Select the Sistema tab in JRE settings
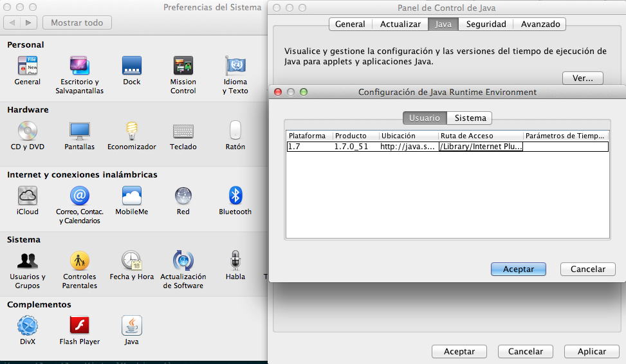This screenshot has width=626, height=364. 470,118
